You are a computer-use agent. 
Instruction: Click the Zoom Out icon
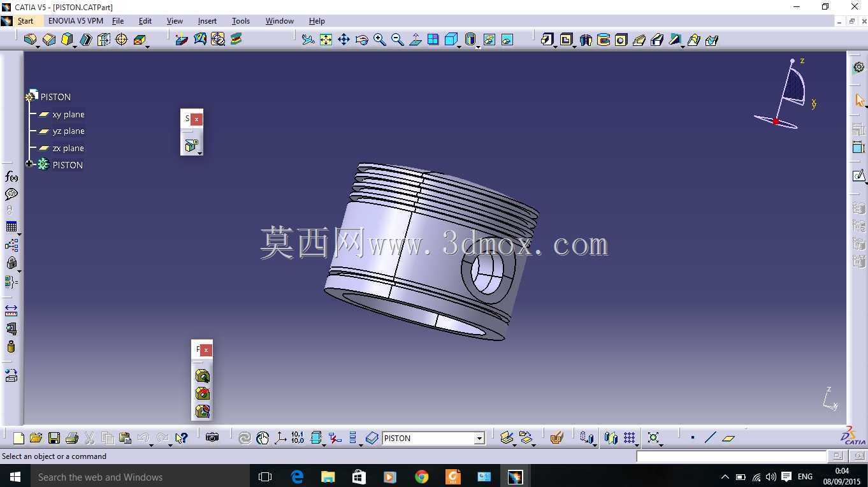pos(397,40)
